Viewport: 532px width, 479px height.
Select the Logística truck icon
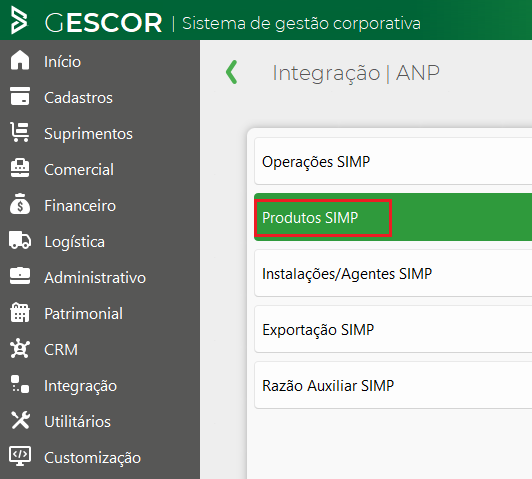point(20,240)
